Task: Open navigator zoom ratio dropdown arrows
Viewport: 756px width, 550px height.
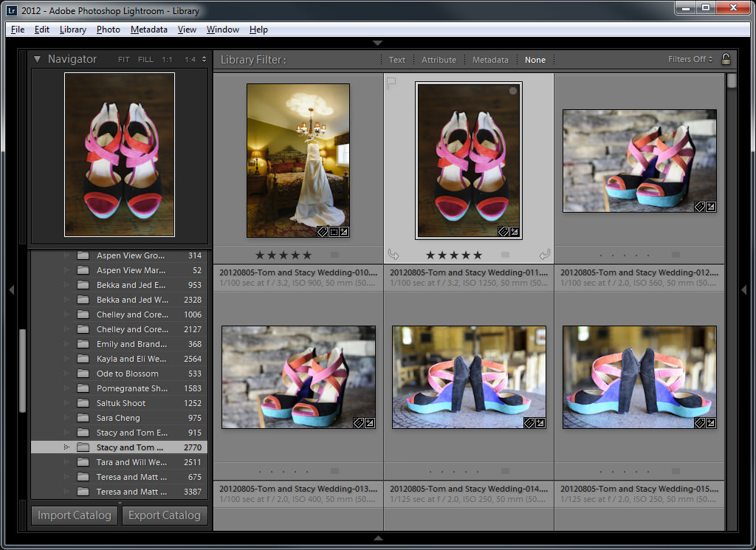Action: pos(204,59)
